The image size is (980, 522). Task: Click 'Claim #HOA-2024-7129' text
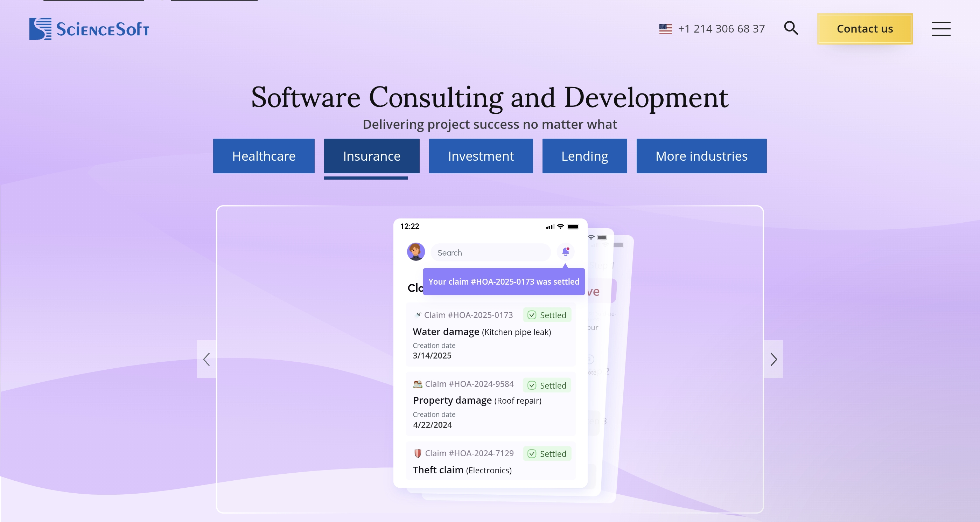tap(469, 453)
